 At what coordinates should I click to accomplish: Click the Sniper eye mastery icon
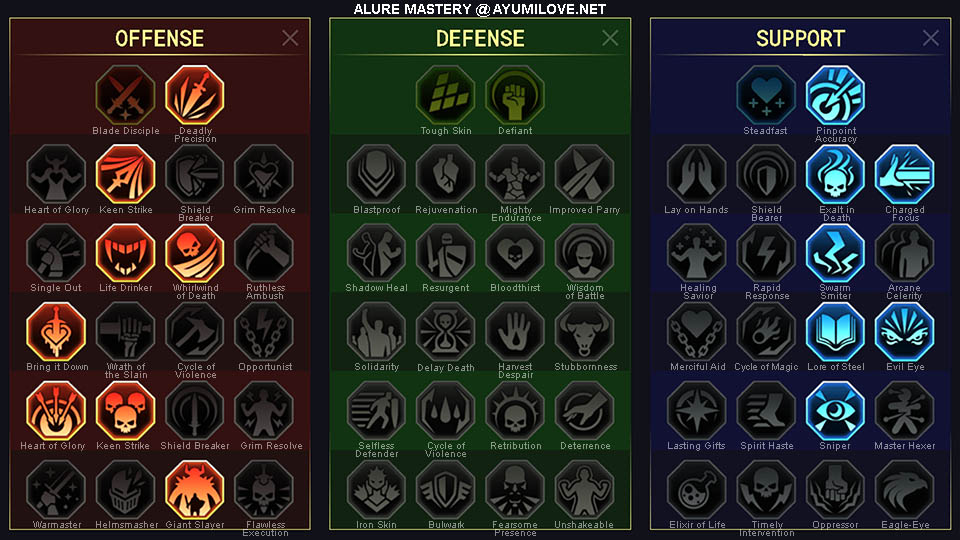click(836, 411)
